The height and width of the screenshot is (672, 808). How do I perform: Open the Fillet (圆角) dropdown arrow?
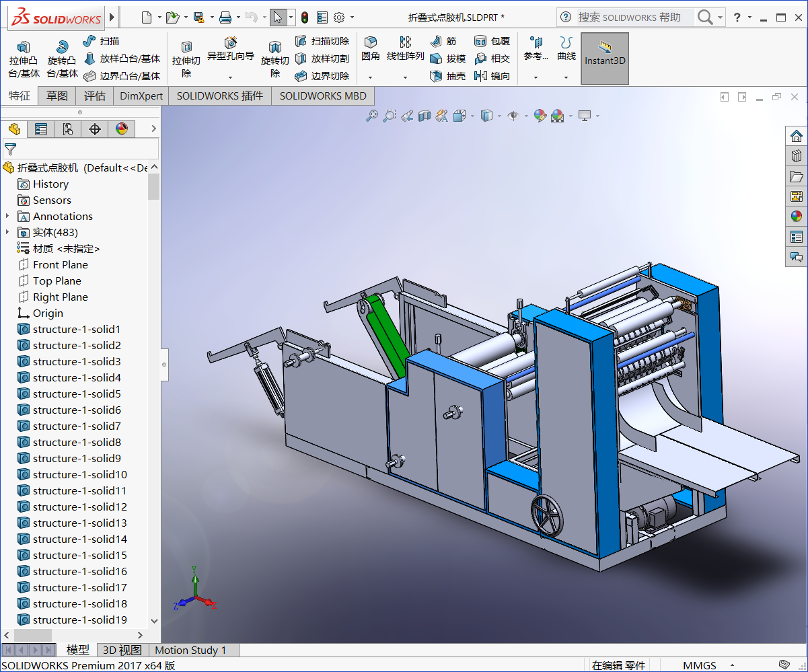(x=371, y=77)
